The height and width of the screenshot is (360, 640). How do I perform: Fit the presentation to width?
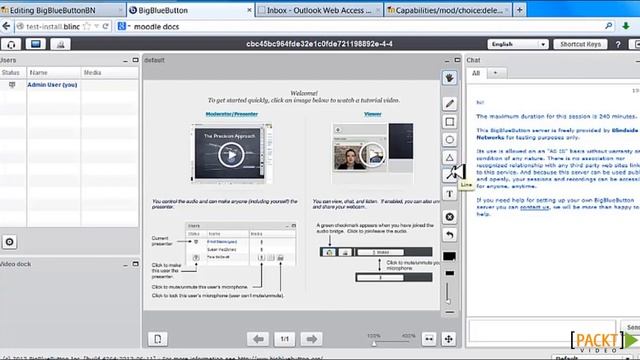(x=429, y=339)
